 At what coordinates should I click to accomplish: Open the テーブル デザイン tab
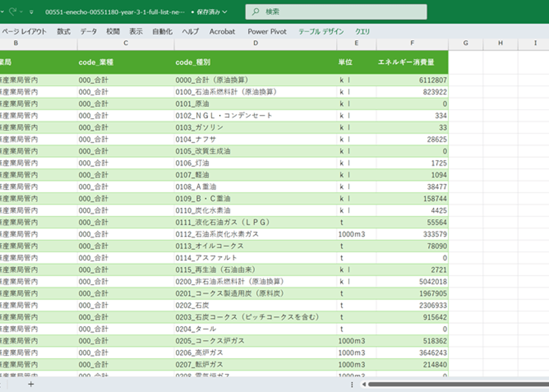[321, 31]
